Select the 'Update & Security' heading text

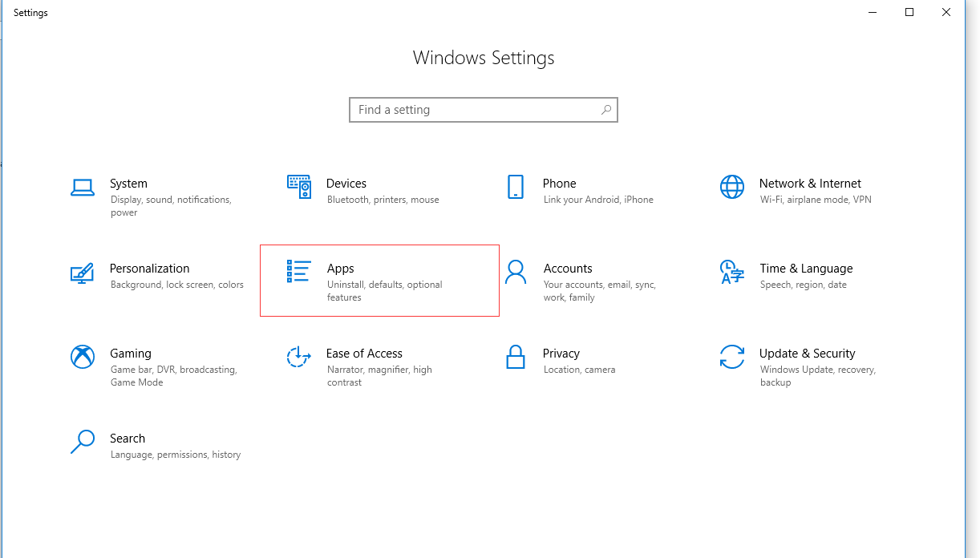(x=807, y=354)
